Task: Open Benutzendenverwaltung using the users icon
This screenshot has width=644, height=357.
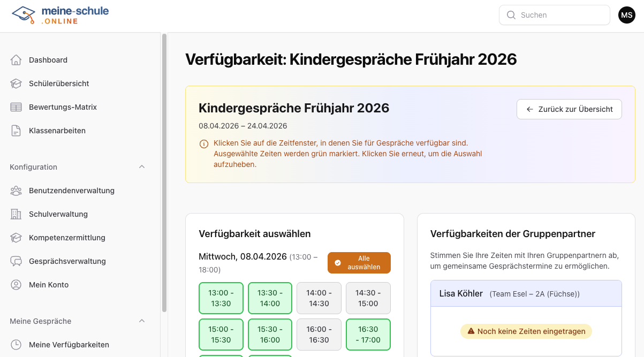Action: click(16, 191)
